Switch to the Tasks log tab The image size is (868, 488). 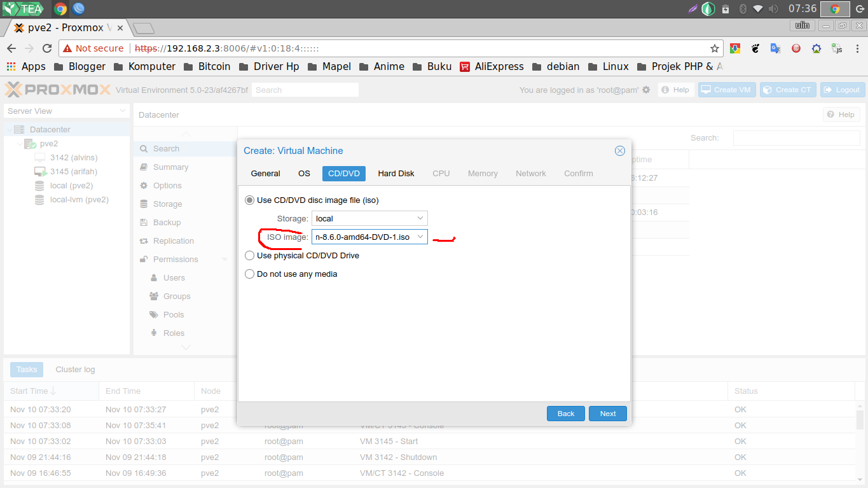27,370
